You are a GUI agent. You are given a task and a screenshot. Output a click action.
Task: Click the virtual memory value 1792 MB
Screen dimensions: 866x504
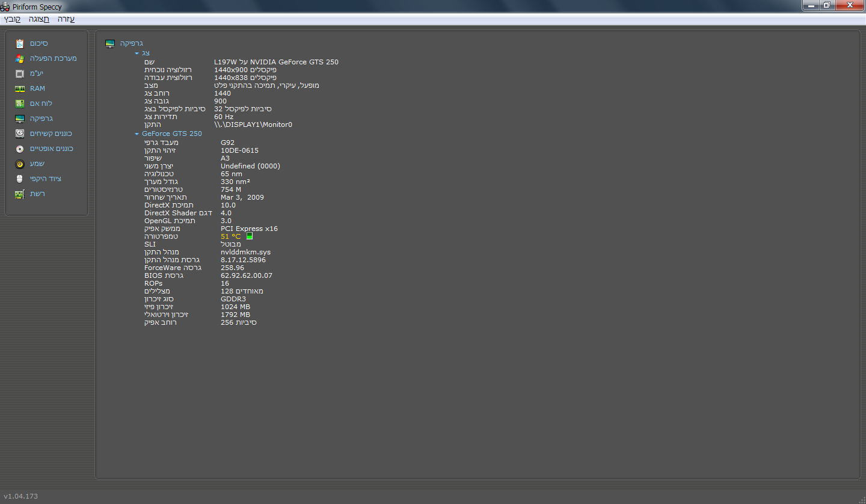(x=235, y=315)
